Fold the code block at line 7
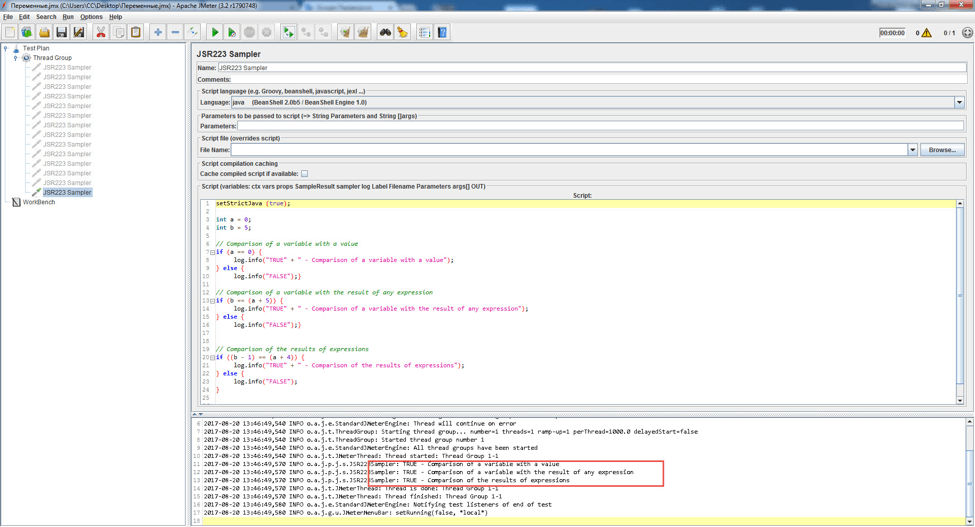This screenshot has height=527, width=975. coord(212,252)
